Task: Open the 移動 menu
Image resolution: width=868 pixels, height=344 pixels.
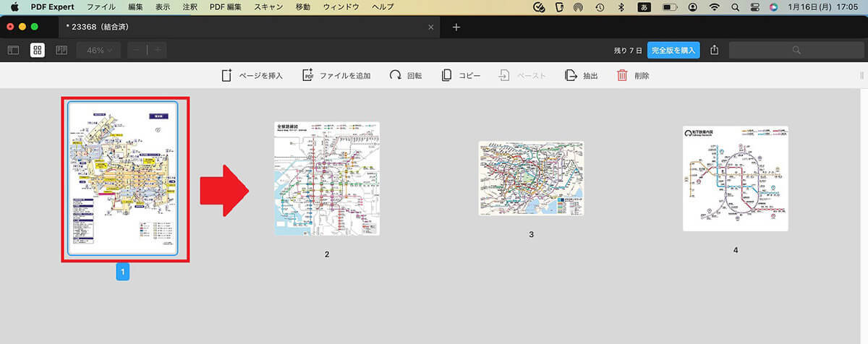Action: pos(303,7)
